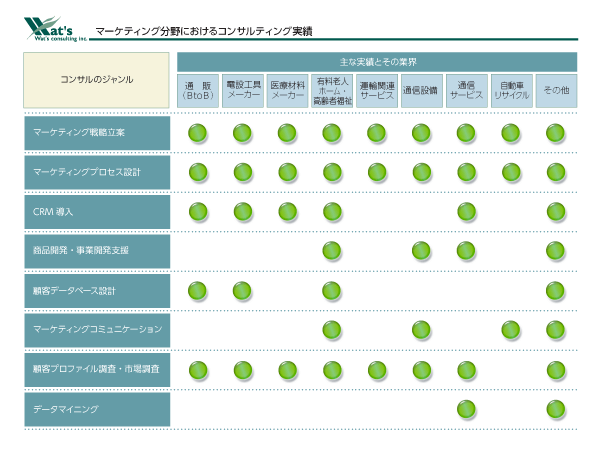Click green dot: 商品開発・事業開発支援 under 通信設備

click(x=421, y=251)
